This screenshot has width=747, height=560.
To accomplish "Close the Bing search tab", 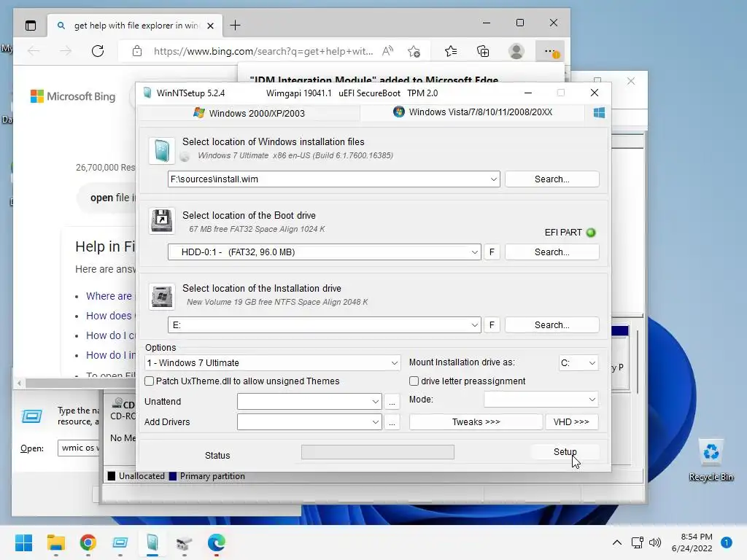I will point(210,26).
